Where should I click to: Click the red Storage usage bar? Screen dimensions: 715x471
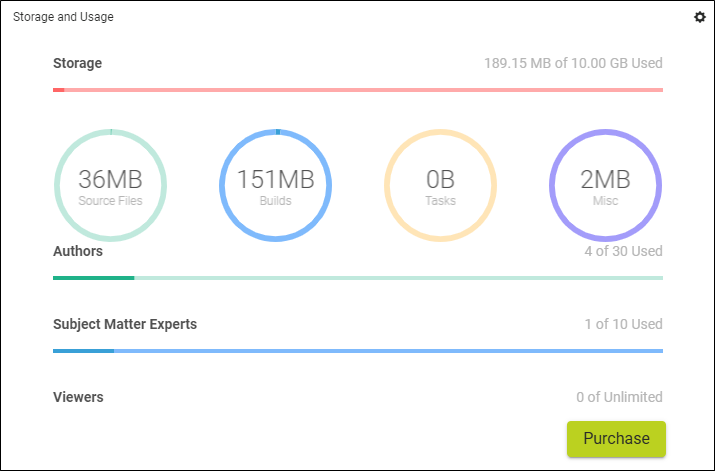358,90
